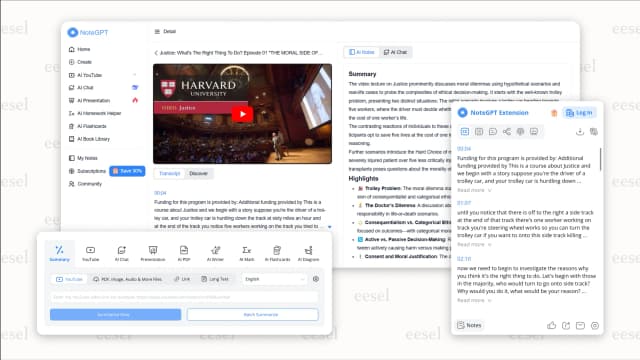The height and width of the screenshot is (360, 640).
Task: Click the download icon in NoteGPT Extension
Action: coord(580,131)
